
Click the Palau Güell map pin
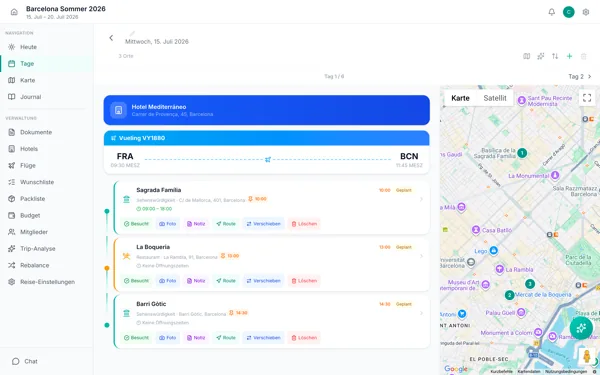[x=521, y=313]
